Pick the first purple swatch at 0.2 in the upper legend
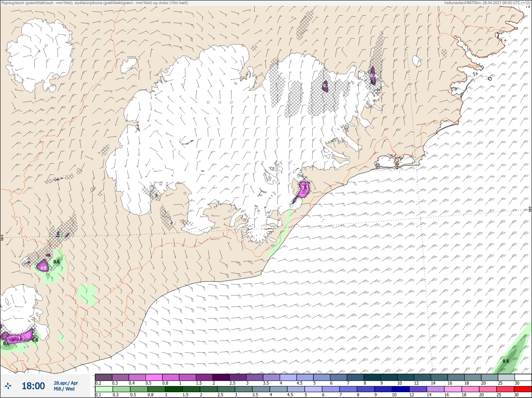Viewport: 532px width, 398px height. [x=103, y=377]
